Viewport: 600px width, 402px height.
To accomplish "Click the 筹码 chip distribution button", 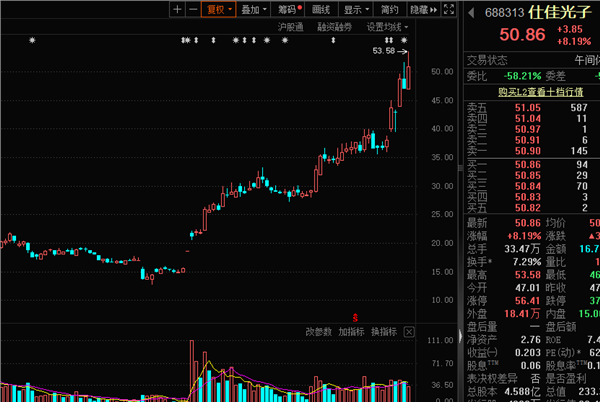I will click(x=288, y=9).
